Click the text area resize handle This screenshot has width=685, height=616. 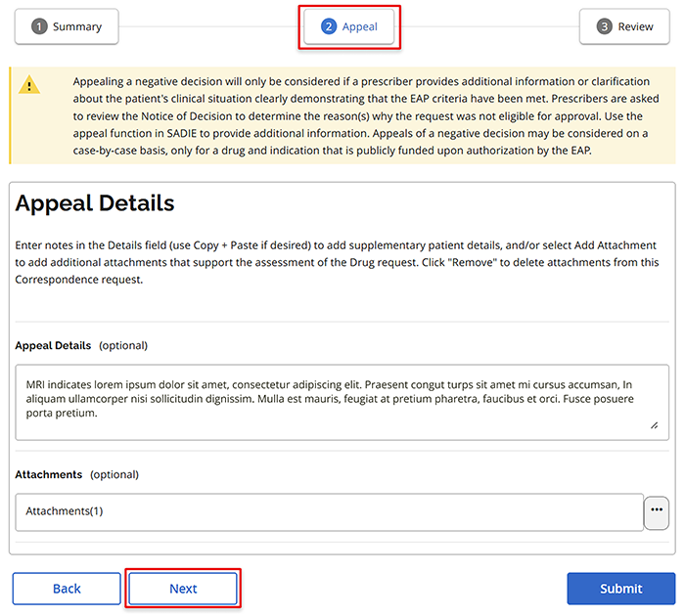coord(654,425)
